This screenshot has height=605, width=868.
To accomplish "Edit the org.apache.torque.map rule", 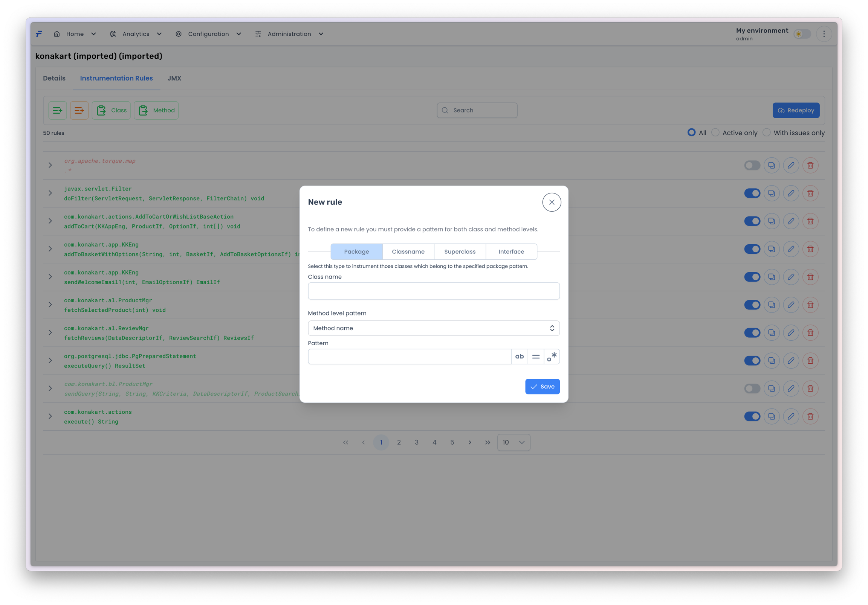I will tap(791, 165).
